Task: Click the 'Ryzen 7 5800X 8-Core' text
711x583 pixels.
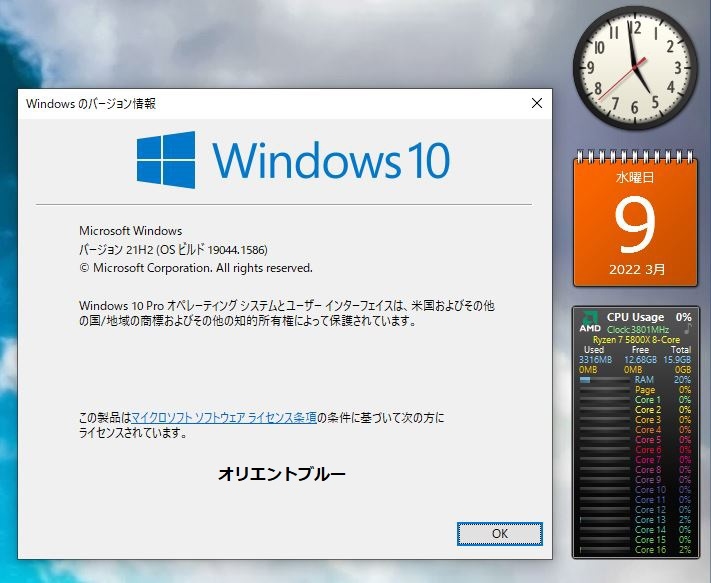Action: pyautogui.click(x=636, y=340)
